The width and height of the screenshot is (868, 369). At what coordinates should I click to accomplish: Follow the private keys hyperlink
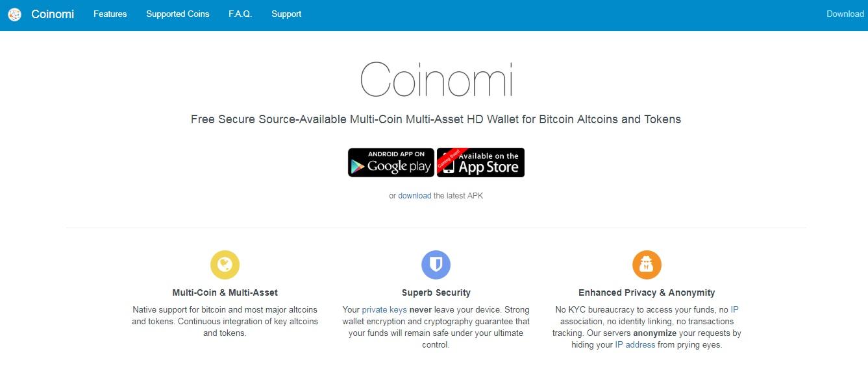click(x=384, y=309)
